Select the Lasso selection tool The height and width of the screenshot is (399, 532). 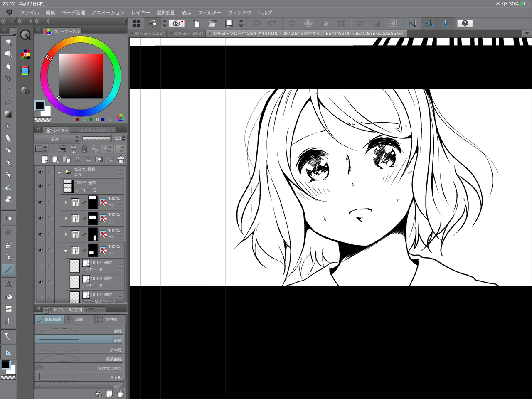[x=8, y=102]
